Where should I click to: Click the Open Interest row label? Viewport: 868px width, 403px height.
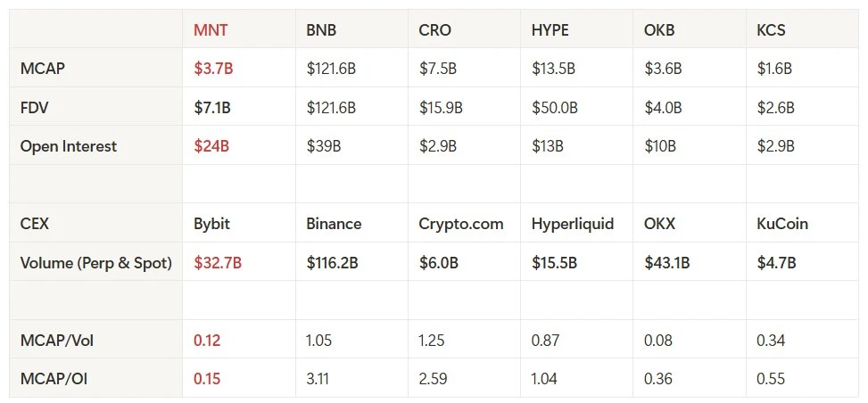pos(69,146)
